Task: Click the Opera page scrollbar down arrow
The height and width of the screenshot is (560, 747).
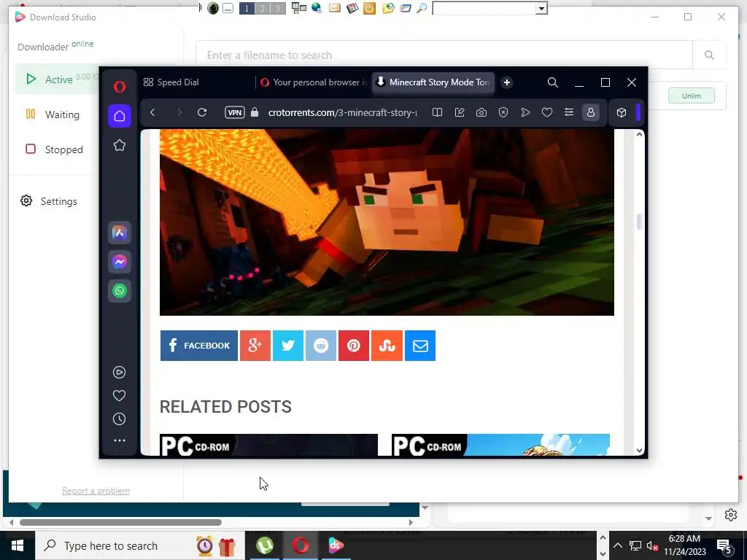Action: 639,450
